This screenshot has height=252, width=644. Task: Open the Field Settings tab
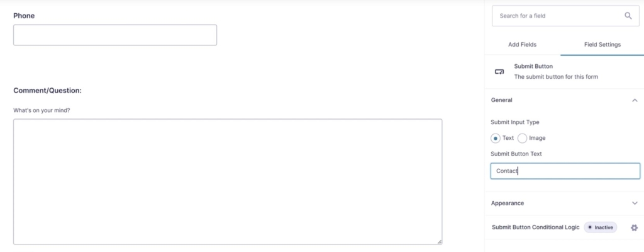(x=601, y=45)
